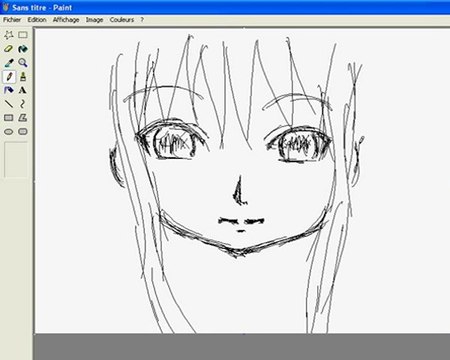Open the Edition menu
This screenshot has width=450, height=360.
coord(37,20)
